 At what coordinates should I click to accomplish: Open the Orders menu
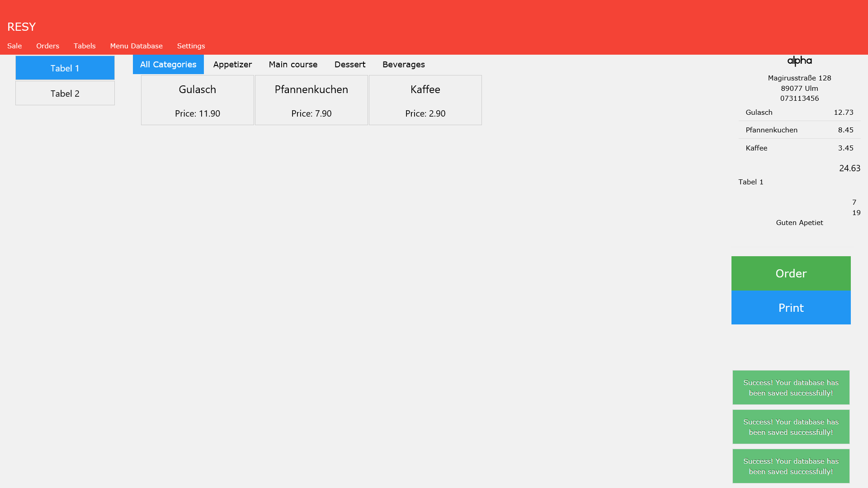point(47,46)
